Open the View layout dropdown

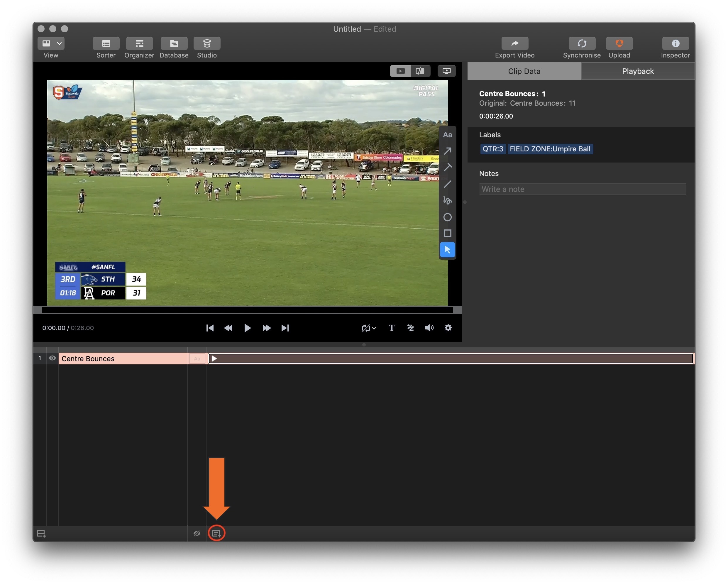[51, 43]
